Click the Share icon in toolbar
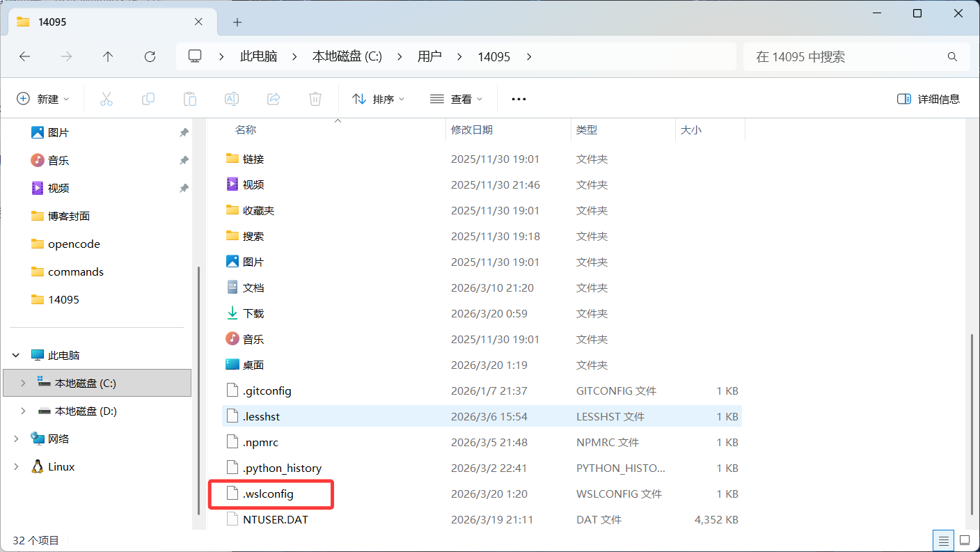980x552 pixels. [274, 99]
